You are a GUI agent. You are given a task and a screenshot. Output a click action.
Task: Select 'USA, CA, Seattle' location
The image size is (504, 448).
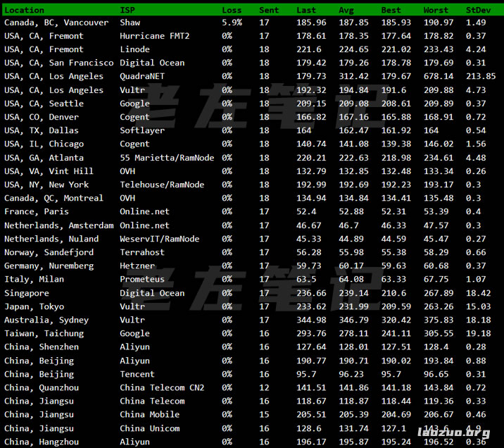click(44, 104)
